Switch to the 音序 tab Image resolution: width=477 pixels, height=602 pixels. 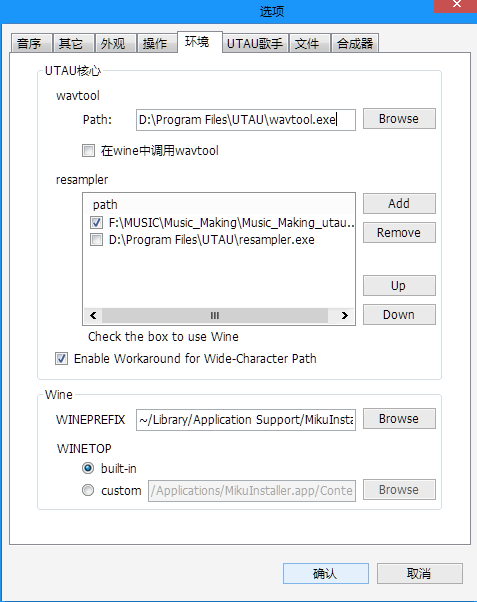click(31, 43)
